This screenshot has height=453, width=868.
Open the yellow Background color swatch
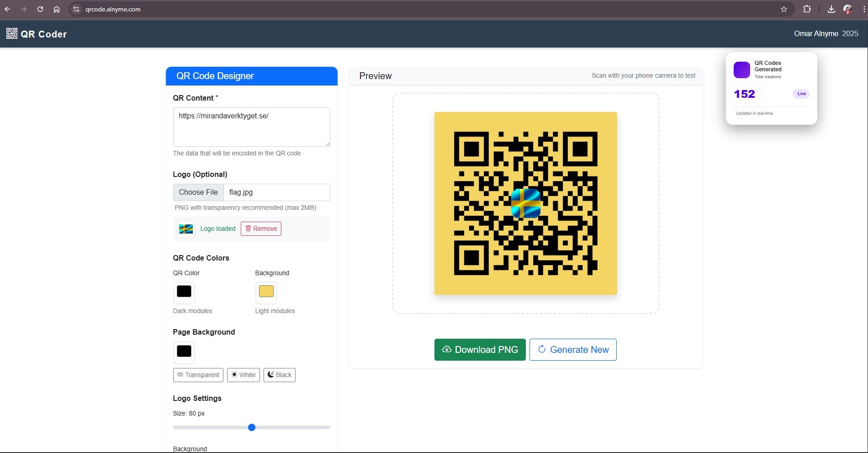point(266,292)
